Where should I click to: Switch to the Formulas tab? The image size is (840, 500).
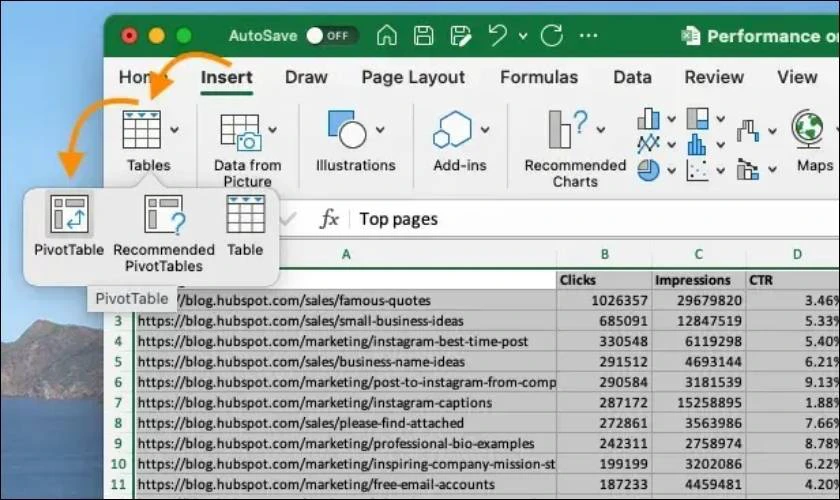click(539, 77)
